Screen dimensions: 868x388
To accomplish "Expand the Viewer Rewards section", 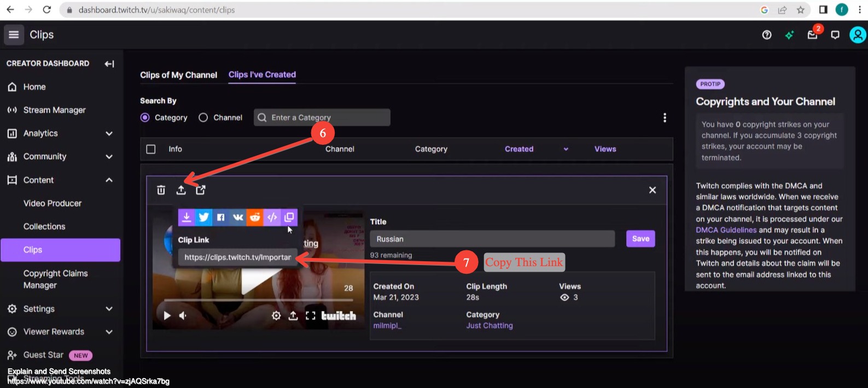I will [109, 332].
